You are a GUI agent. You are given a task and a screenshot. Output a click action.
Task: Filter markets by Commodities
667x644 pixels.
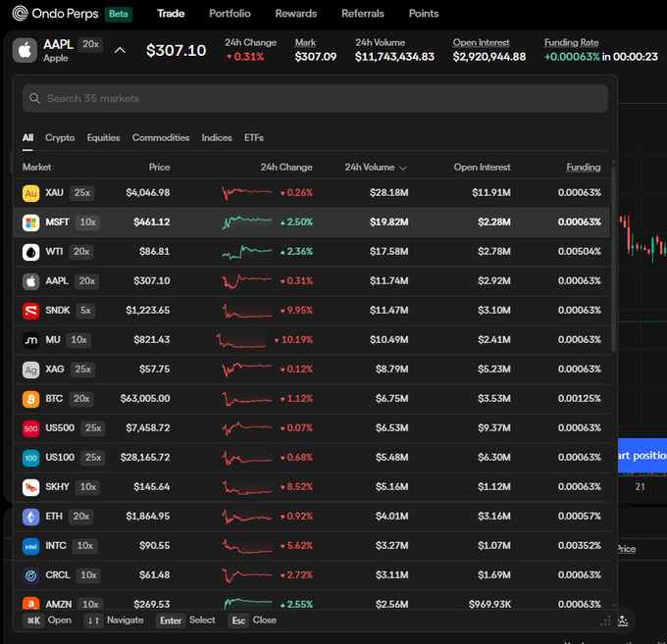[161, 138]
